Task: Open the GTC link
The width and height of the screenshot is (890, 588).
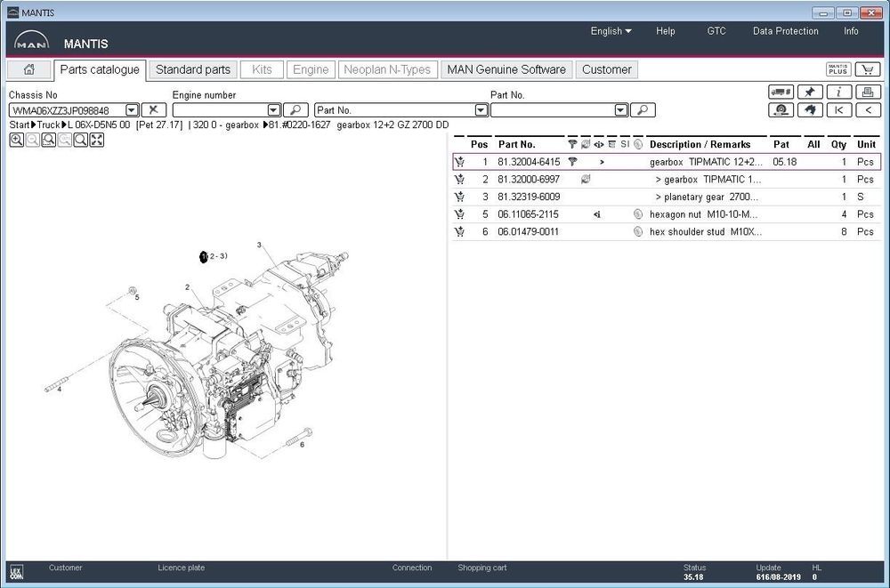Action: 716,31
